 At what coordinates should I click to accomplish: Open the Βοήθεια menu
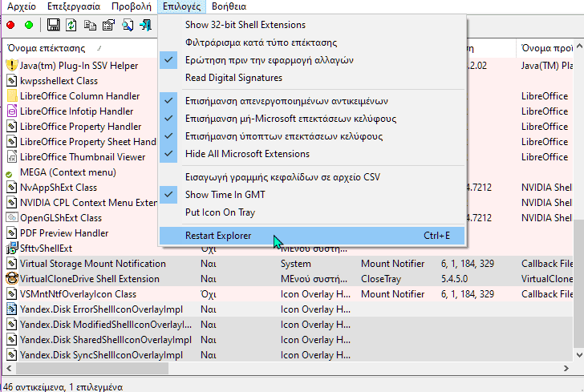pyautogui.click(x=229, y=6)
